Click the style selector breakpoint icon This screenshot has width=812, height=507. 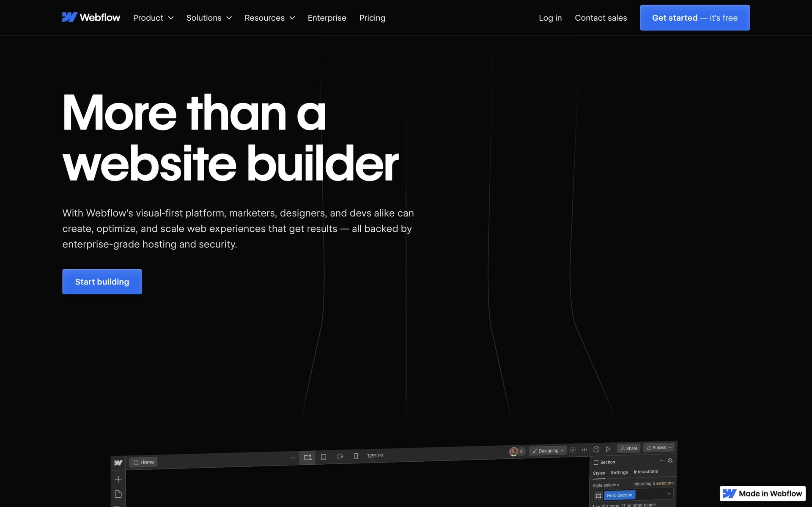click(598, 496)
